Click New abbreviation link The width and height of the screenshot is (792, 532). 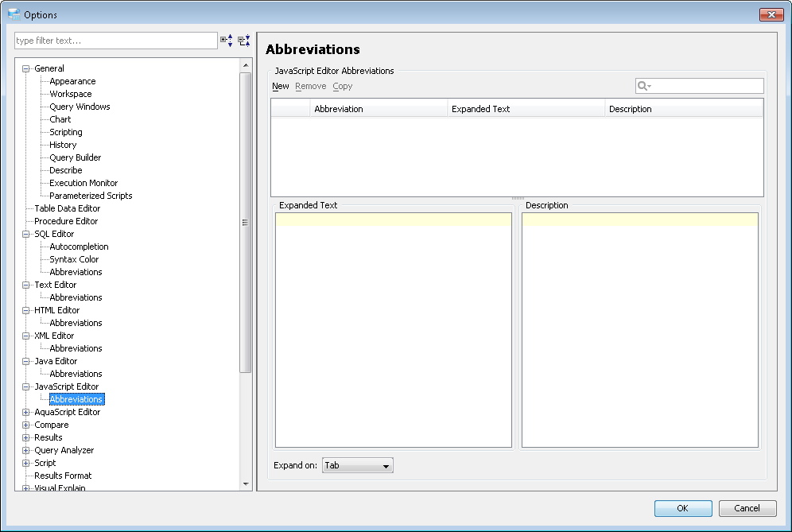click(281, 87)
